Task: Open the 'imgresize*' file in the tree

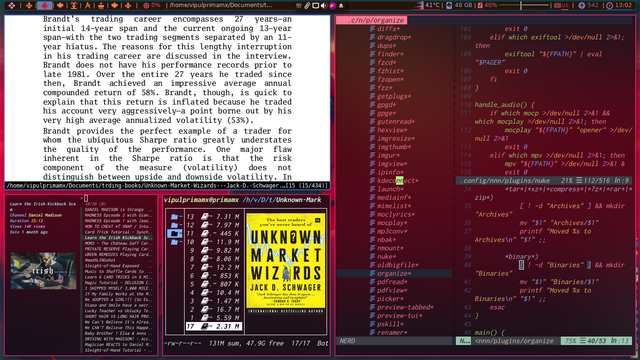Action: [x=392, y=138]
